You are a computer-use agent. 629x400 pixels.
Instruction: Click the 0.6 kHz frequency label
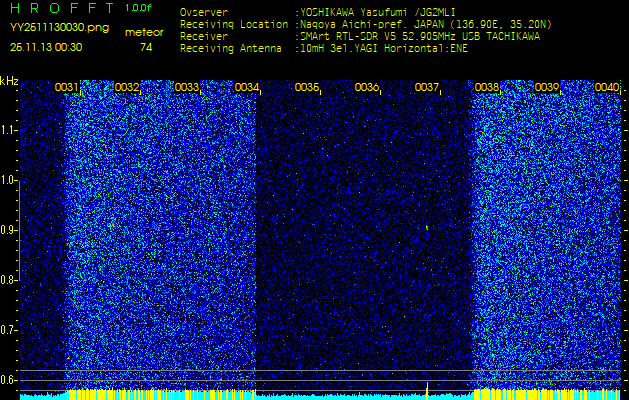coord(7,380)
